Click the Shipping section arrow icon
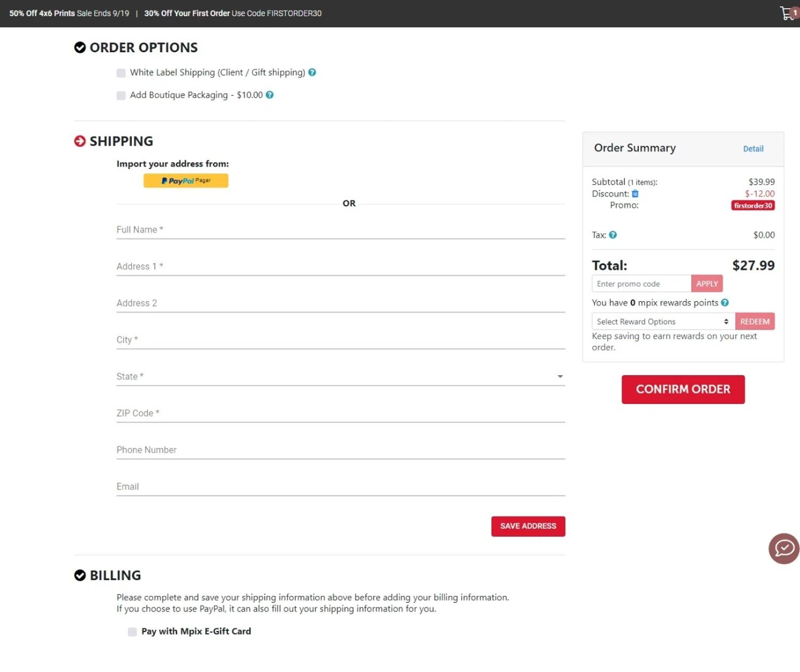Viewport: 800px width, 672px height. (80, 141)
